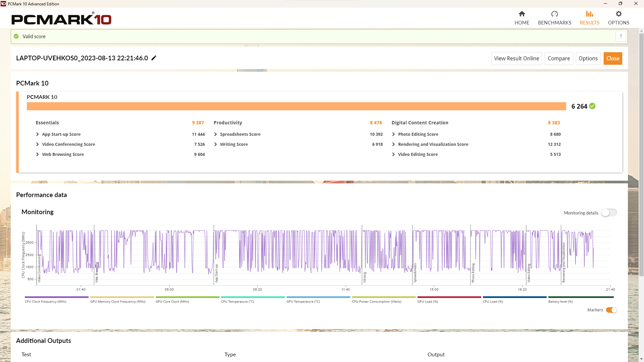
Task: Toggle the Monitoring details switch
Action: coord(609,213)
